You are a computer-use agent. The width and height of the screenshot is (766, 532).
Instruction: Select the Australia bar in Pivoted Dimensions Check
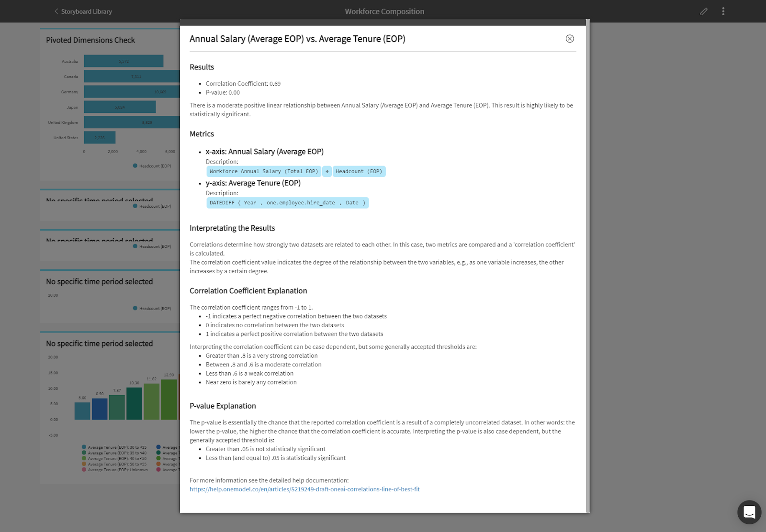coord(124,61)
